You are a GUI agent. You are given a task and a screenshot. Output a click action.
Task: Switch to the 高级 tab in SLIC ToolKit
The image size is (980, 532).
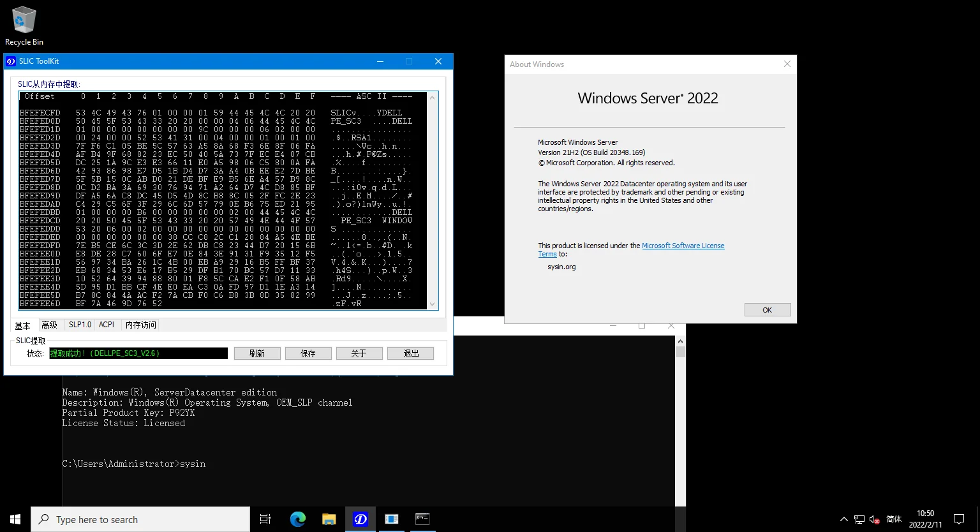point(50,325)
